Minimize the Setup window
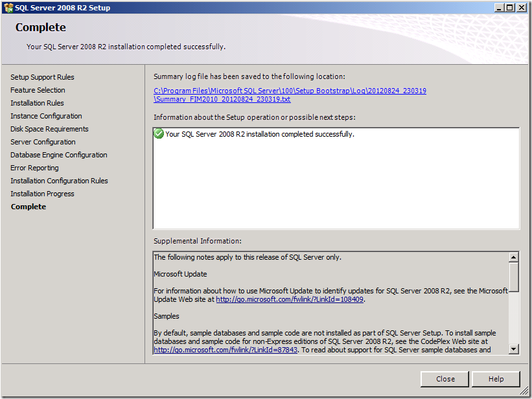532x399 pixels. click(x=499, y=8)
